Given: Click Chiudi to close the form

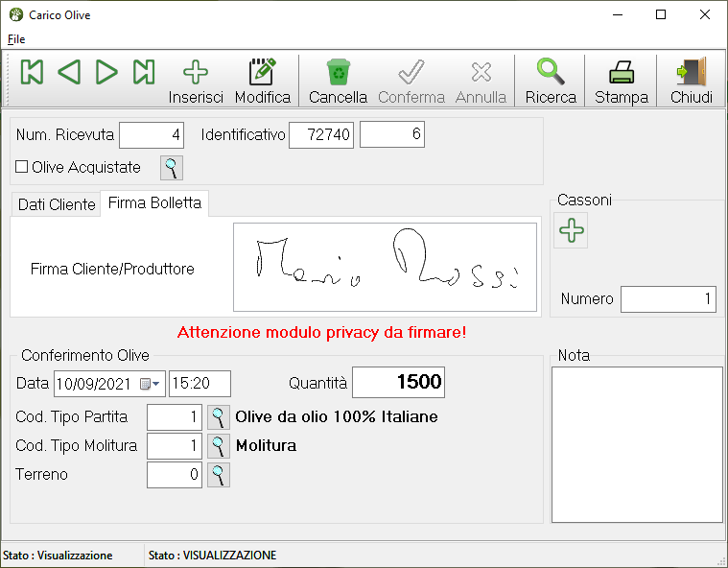Looking at the screenshot, I should [692, 82].
